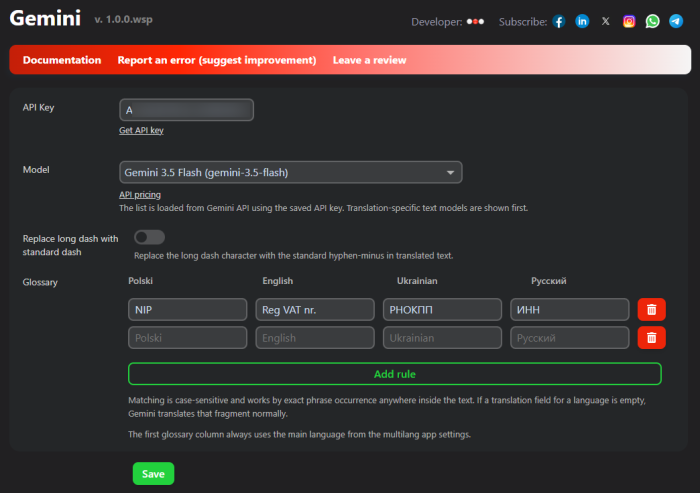The image size is (700, 493).
Task: Open the Telegram subscribe icon
Action: (676, 21)
